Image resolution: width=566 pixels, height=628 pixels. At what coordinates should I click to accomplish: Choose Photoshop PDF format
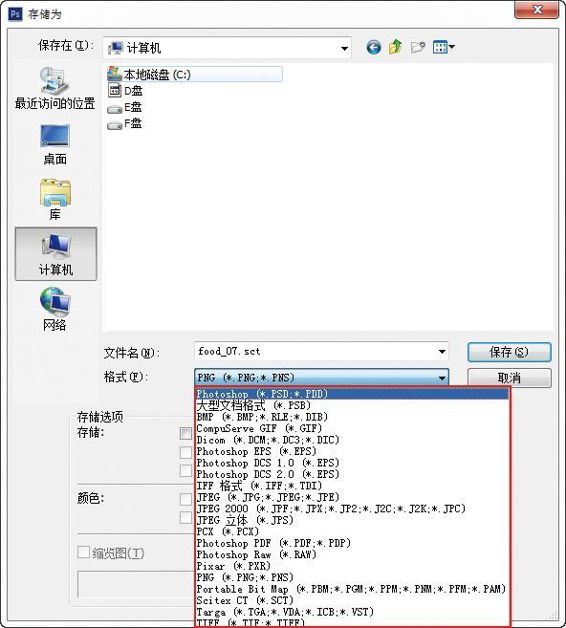(x=352, y=543)
